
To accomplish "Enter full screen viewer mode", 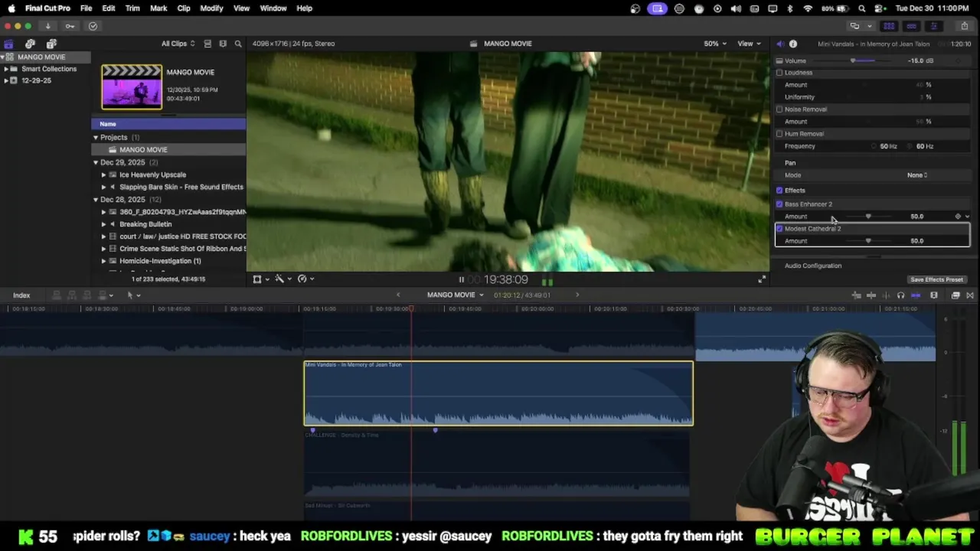I will click(x=762, y=279).
